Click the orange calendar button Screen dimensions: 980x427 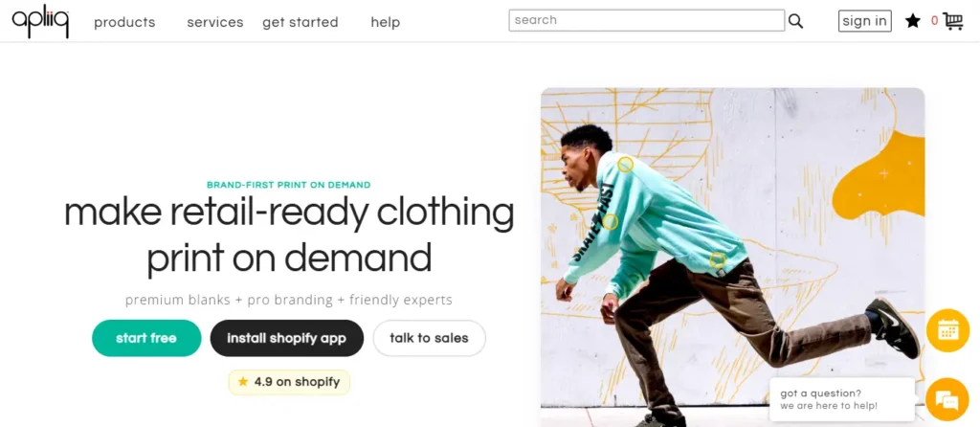[x=947, y=330]
